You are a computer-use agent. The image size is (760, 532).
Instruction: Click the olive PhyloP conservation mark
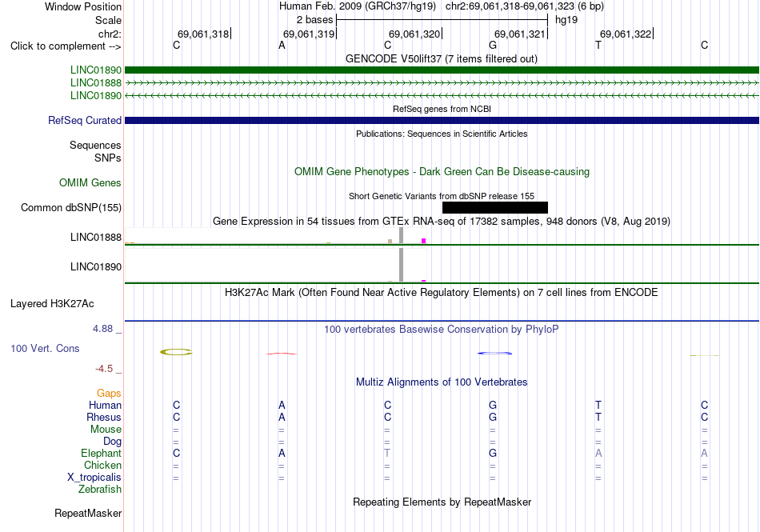177,352
